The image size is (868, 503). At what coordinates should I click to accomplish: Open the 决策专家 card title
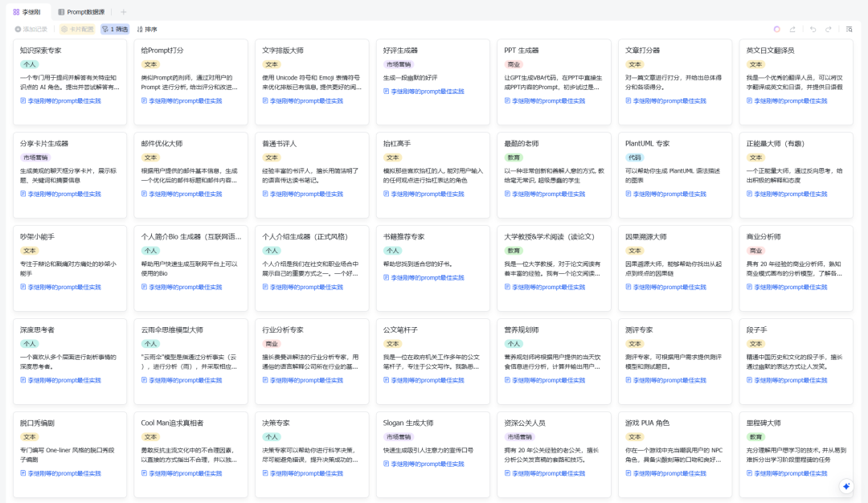click(x=276, y=423)
